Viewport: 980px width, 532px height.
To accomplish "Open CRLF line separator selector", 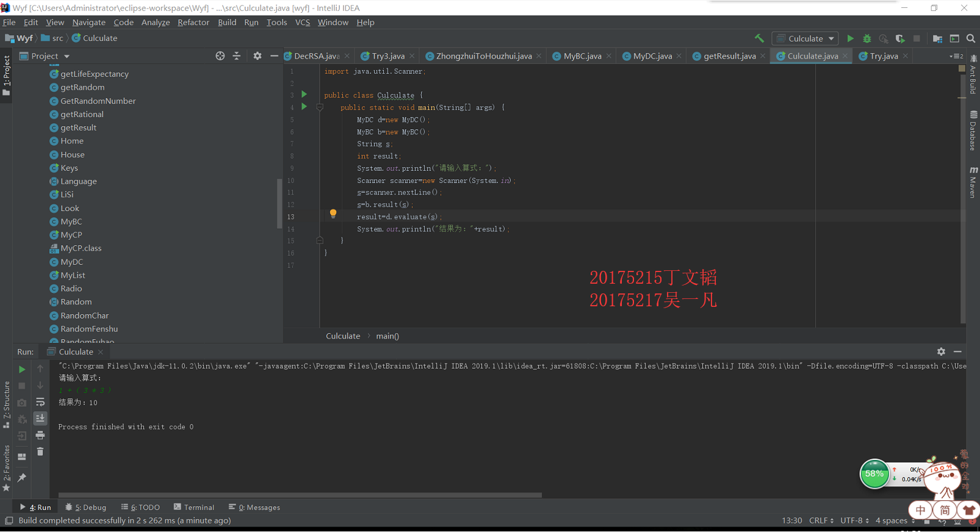I will coord(821,520).
